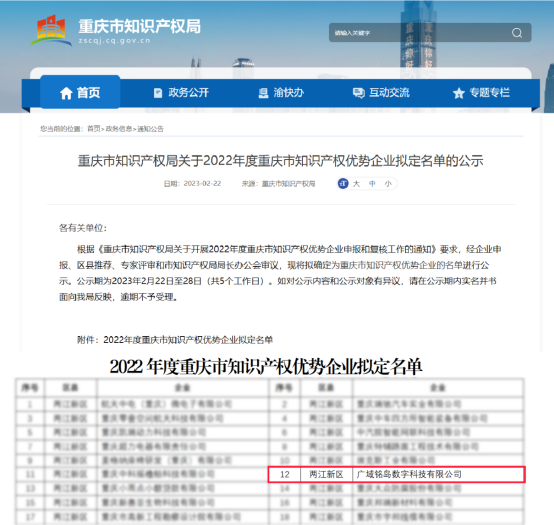This screenshot has height=525, width=554.
Task: Click the search magnifier icon
Action: coord(517,33)
